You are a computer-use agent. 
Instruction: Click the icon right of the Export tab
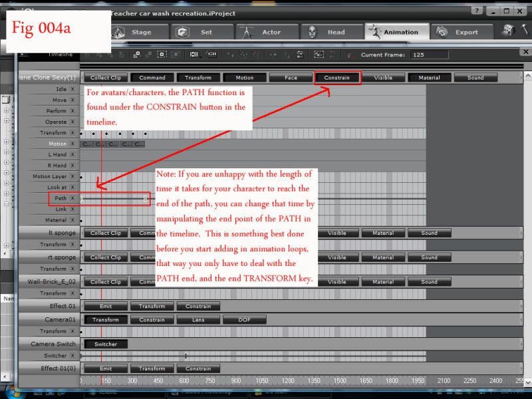tap(509, 31)
